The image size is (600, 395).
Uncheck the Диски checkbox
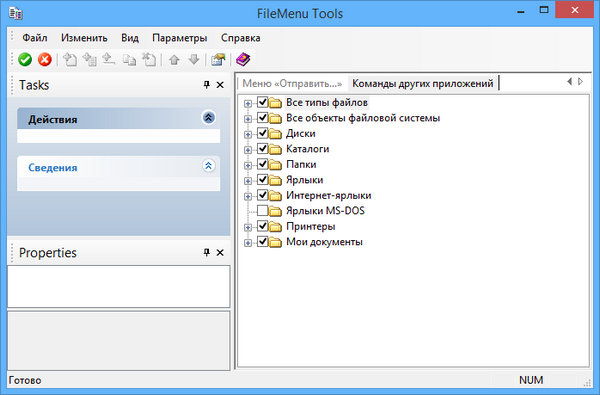coord(262,133)
